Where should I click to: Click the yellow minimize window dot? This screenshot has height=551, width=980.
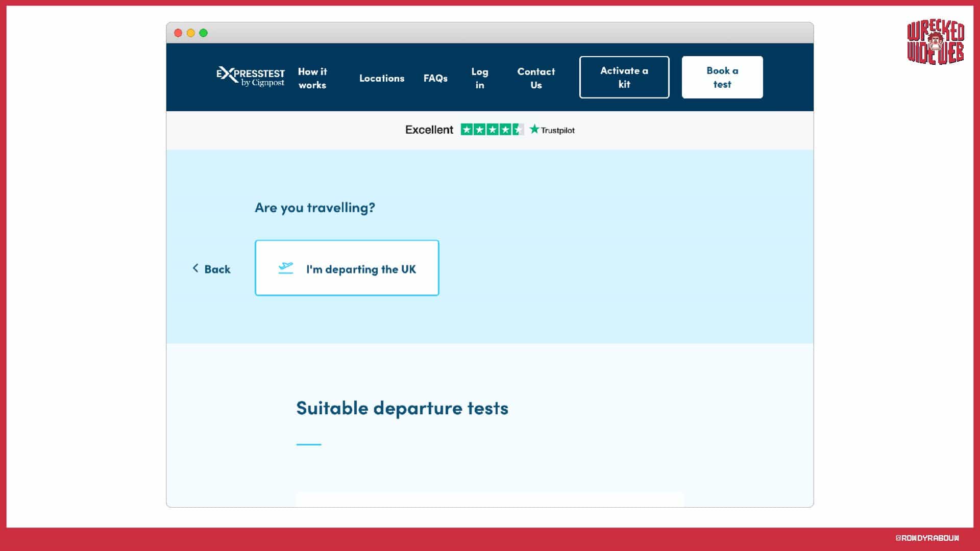point(191,33)
